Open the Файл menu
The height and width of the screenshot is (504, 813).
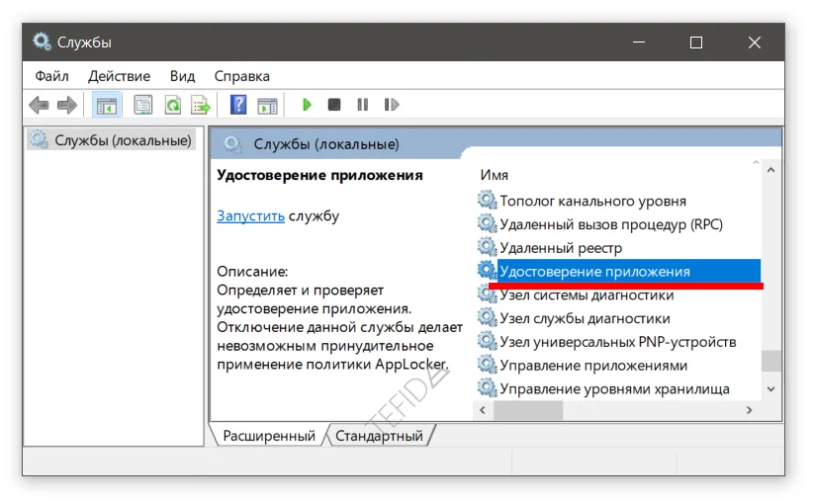[51, 76]
